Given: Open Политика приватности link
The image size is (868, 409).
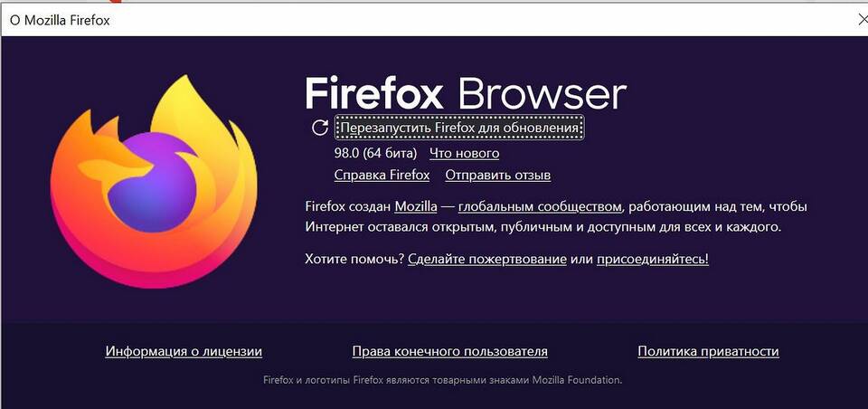Looking at the screenshot, I should click(708, 351).
